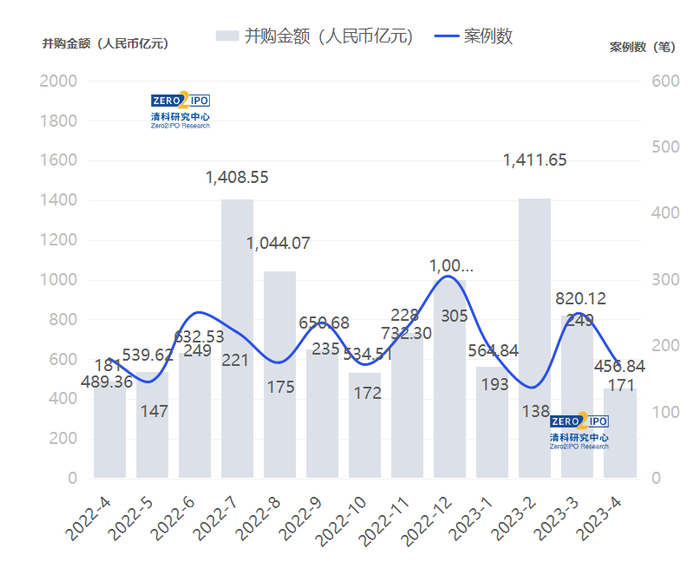Select the line data label 305

[x=454, y=316]
